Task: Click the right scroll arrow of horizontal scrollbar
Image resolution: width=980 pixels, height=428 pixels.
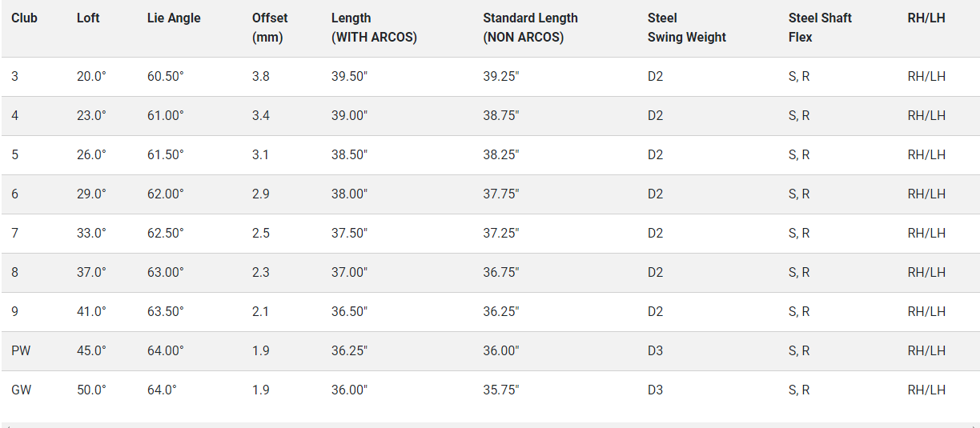Action: pos(974,426)
